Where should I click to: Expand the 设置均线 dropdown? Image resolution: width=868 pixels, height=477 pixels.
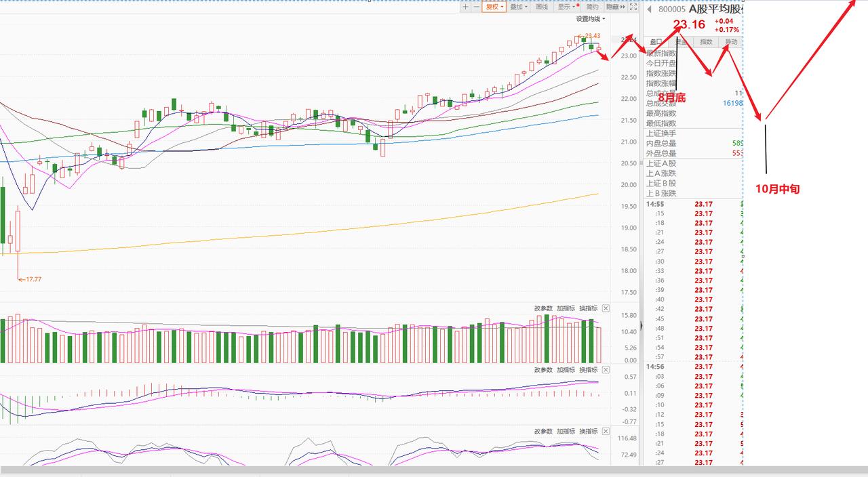tap(591, 19)
